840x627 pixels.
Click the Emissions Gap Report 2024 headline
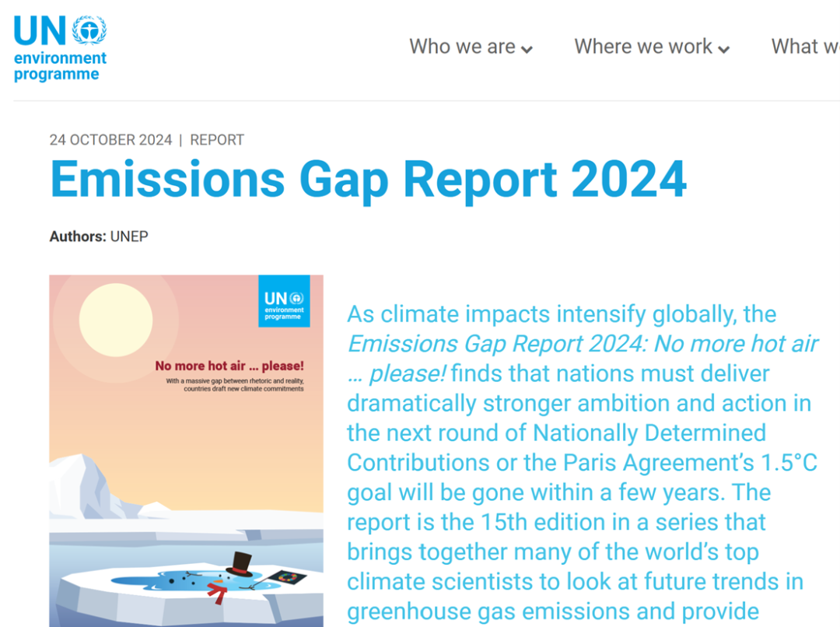(368, 178)
